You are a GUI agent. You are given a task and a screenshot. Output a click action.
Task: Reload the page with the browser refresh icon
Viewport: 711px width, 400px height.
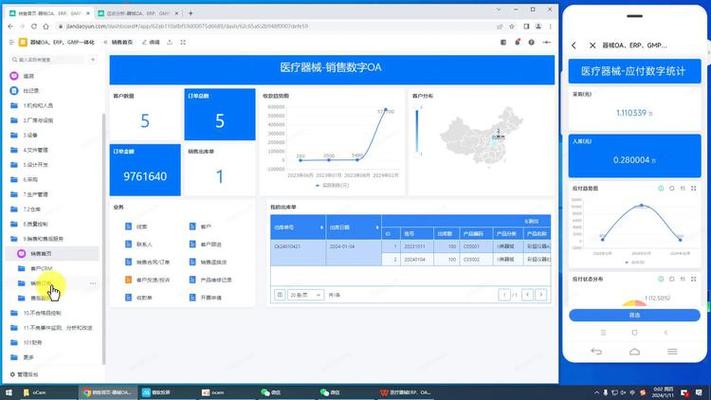[34, 26]
